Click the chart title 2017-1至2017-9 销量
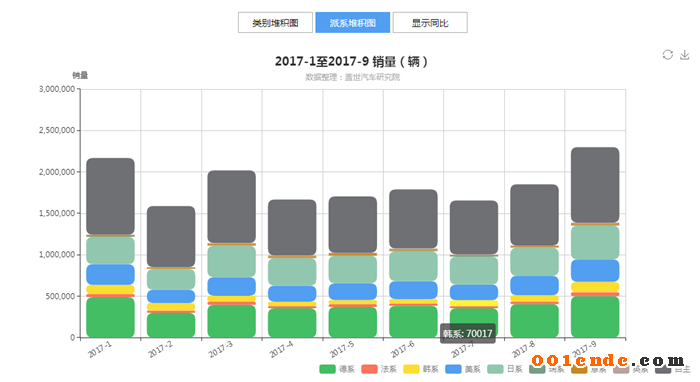 click(352, 61)
